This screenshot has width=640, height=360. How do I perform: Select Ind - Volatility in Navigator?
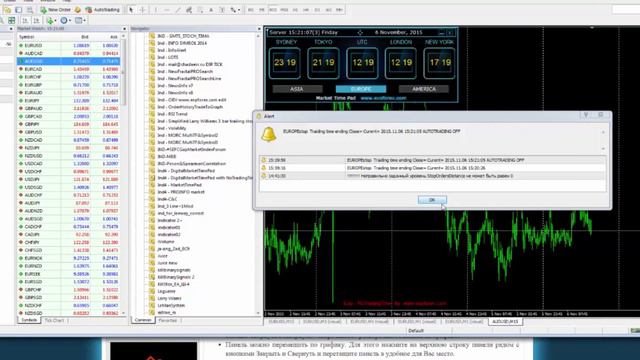(171, 128)
